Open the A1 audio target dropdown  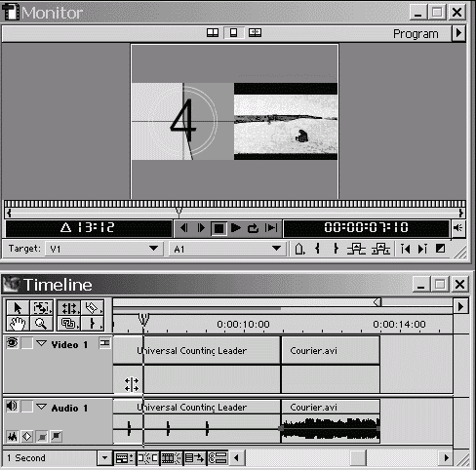(227, 249)
